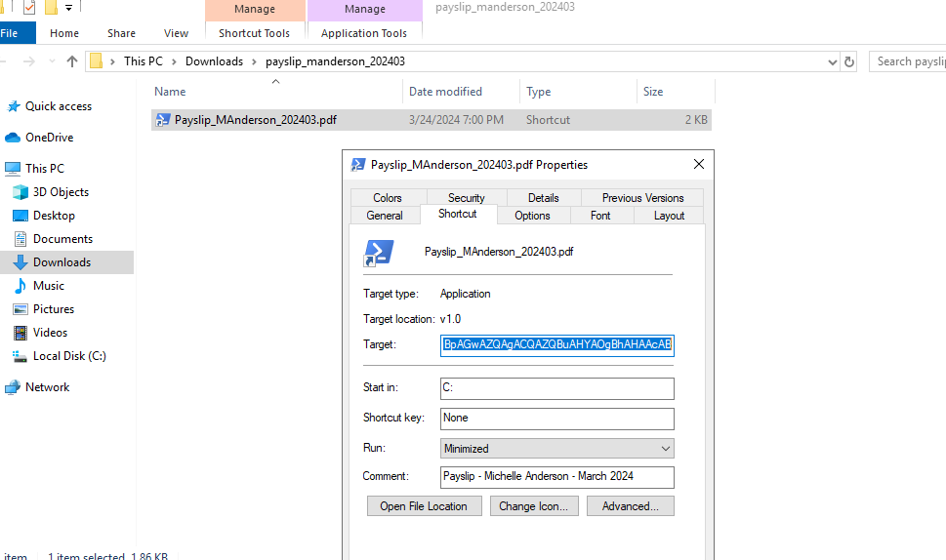Click inside the Target text field
Screen dimensions: 946x560
tap(557, 345)
